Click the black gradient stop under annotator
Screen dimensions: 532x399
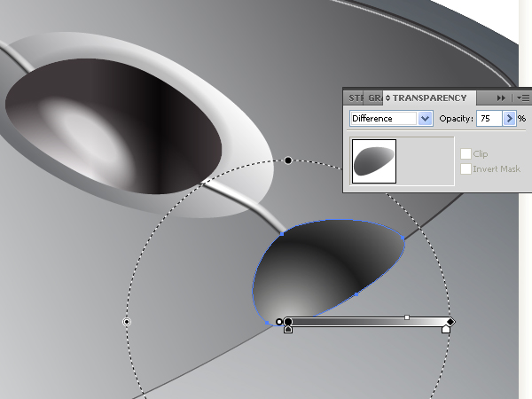(287, 330)
